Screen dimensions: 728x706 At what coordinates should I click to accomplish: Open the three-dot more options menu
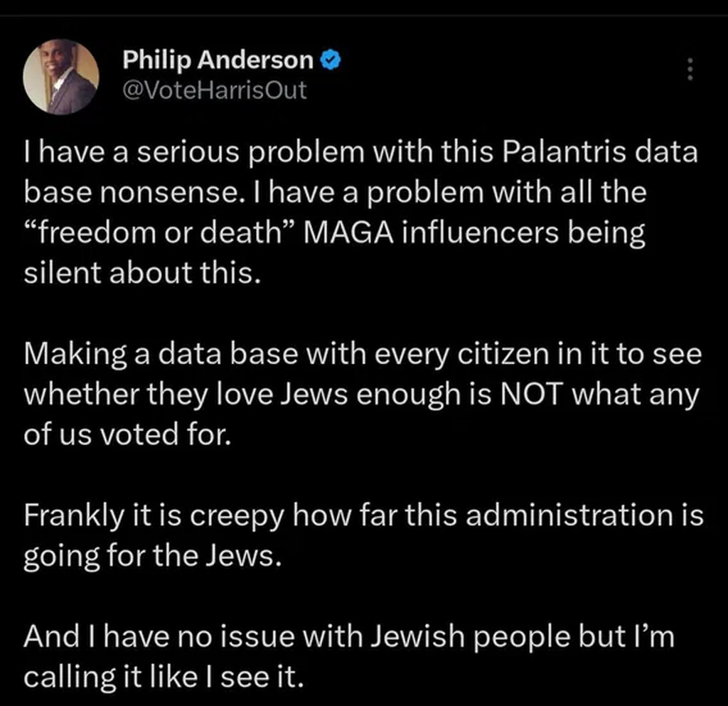click(x=688, y=70)
